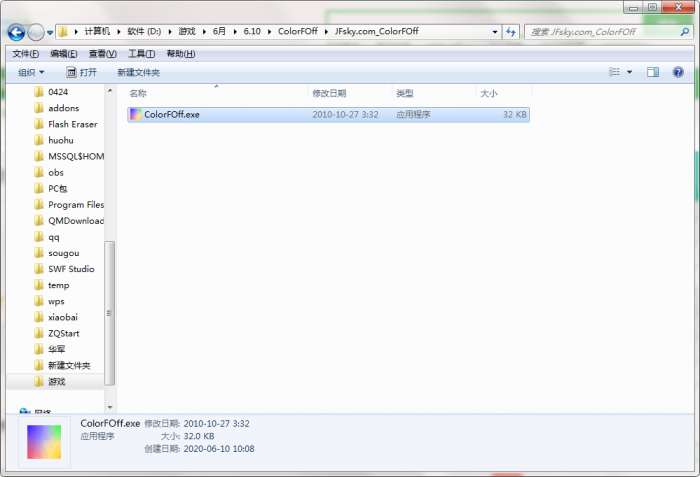Image resolution: width=700 pixels, height=477 pixels.
Task: Open the PC包 folder in tree
Action: [x=58, y=188]
